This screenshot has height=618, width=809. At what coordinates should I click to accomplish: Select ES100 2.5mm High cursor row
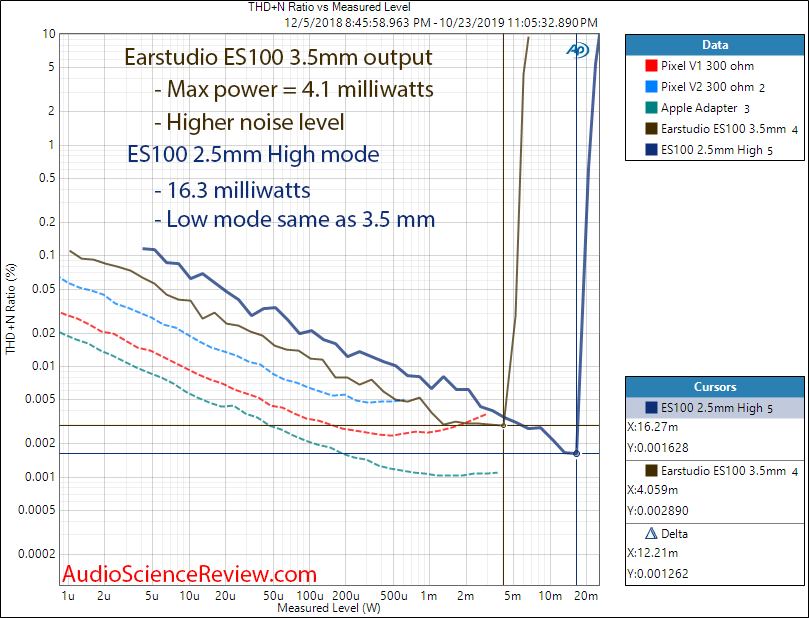[715, 408]
